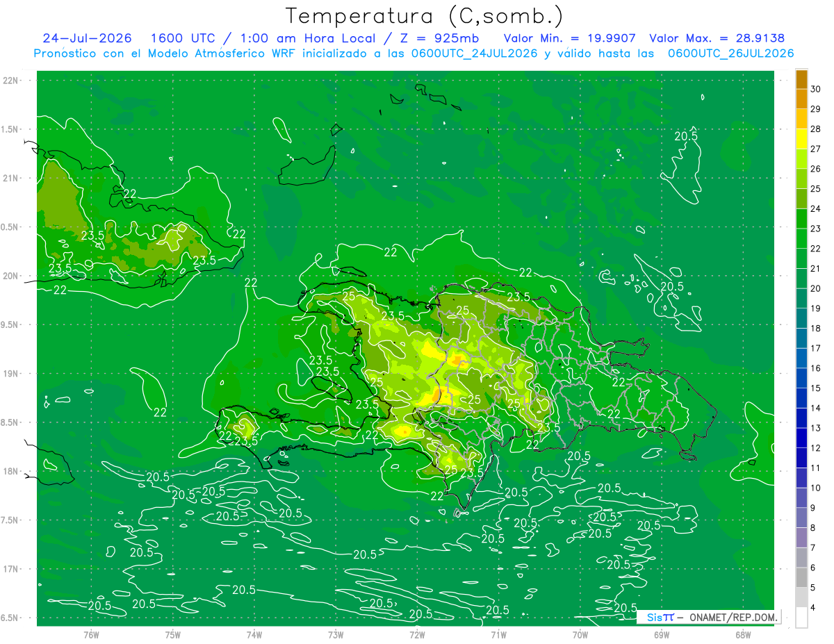Viewport: 834px width, 644px height.
Task: Click the purple swatch between 7 and 8
Action: pyautogui.click(x=801, y=538)
